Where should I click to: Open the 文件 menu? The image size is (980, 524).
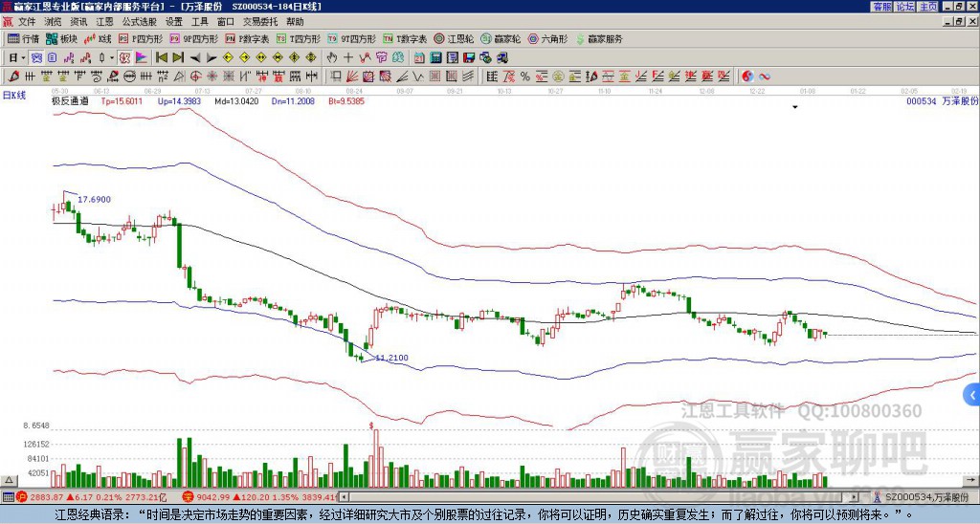[x=27, y=22]
